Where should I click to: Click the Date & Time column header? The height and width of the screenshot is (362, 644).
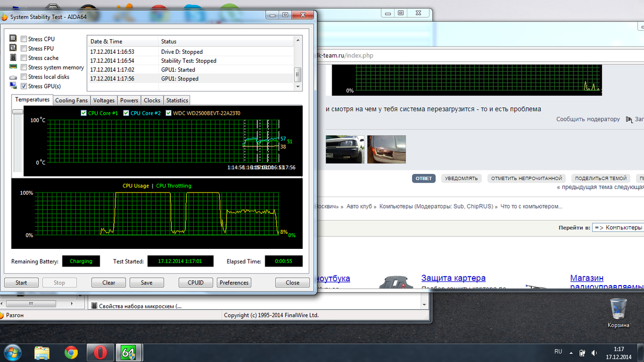pos(123,41)
